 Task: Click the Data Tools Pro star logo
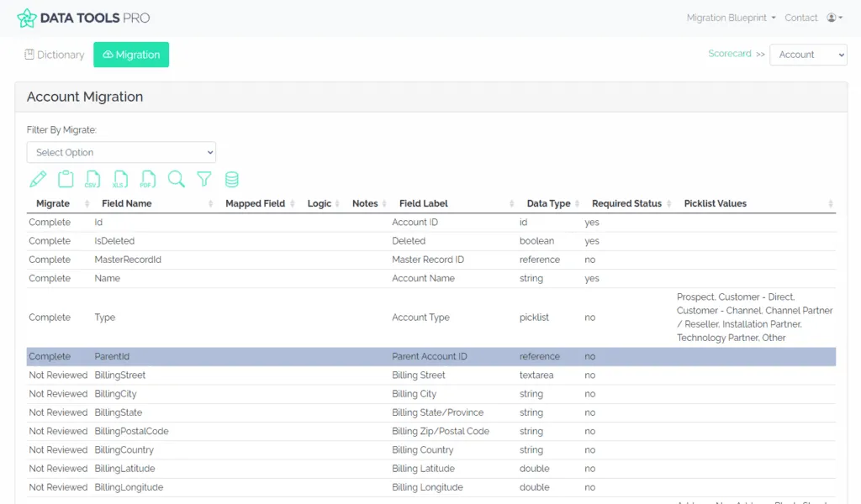pos(26,17)
